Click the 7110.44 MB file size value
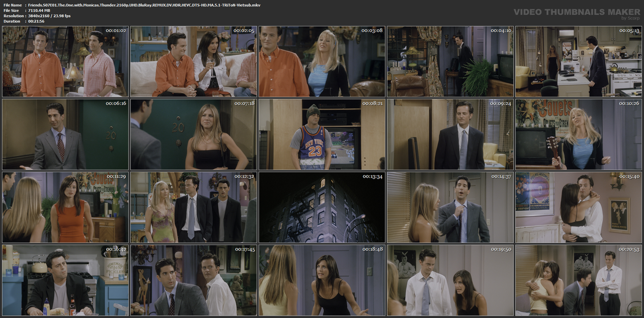644x318 pixels. tap(39, 11)
